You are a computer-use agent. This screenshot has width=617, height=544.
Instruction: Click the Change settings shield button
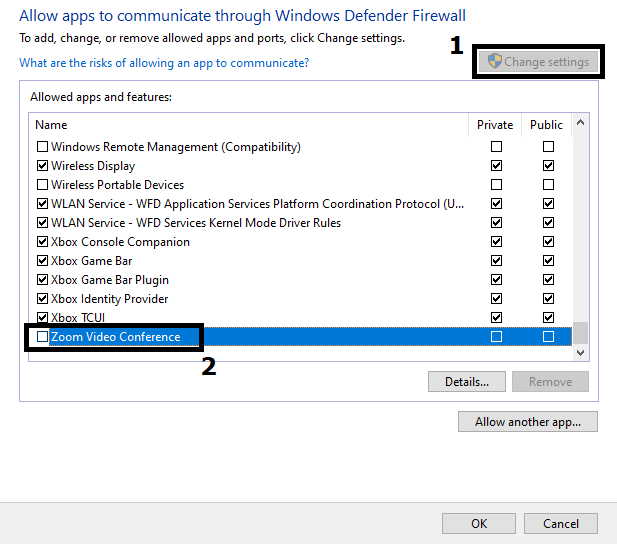pyautogui.click(x=540, y=62)
